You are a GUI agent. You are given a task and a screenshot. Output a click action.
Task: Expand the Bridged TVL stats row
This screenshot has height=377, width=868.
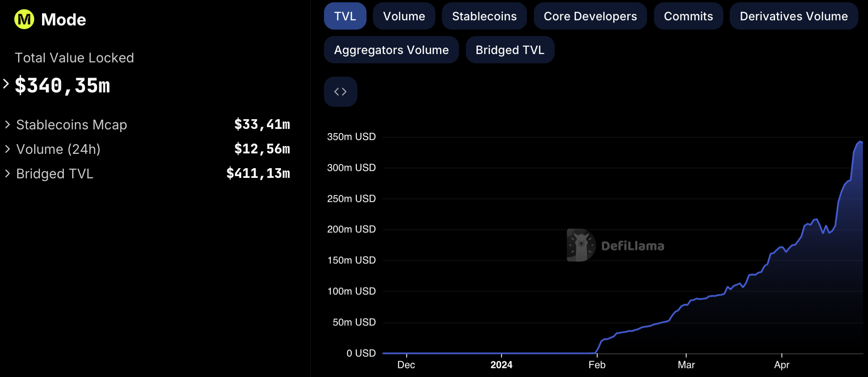point(148,174)
